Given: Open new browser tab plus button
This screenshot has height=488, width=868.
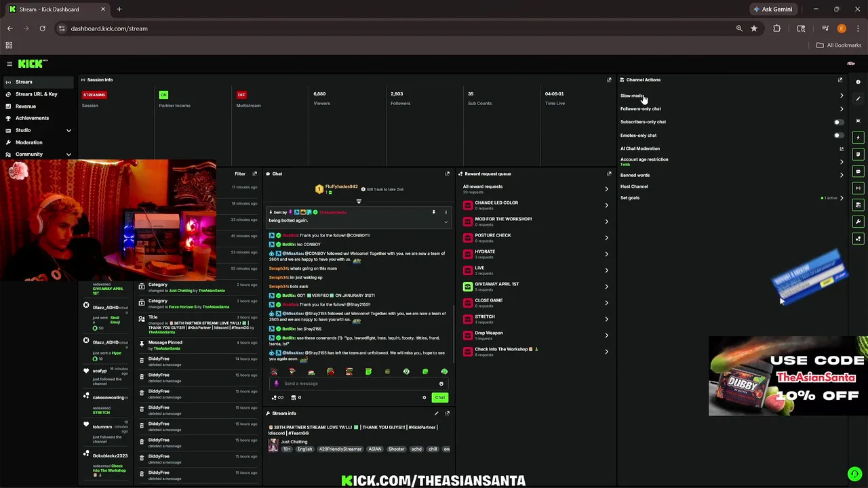Looking at the screenshot, I should (x=119, y=9).
